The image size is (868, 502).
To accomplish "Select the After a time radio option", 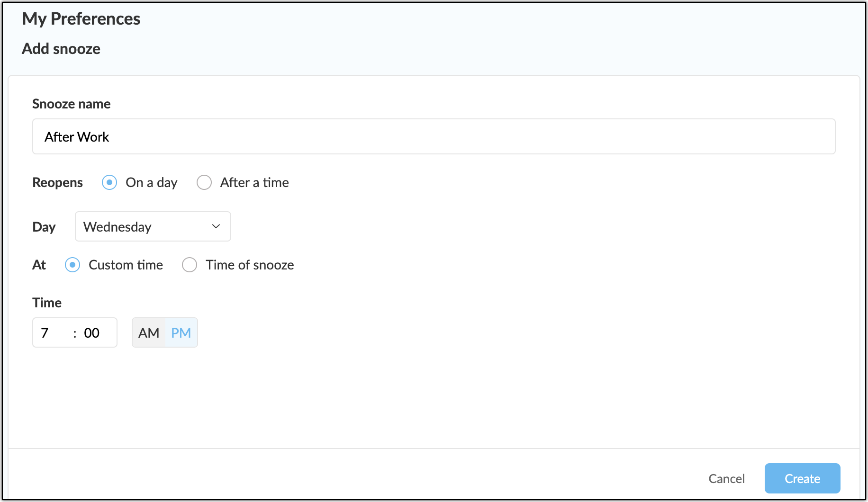I will point(204,182).
